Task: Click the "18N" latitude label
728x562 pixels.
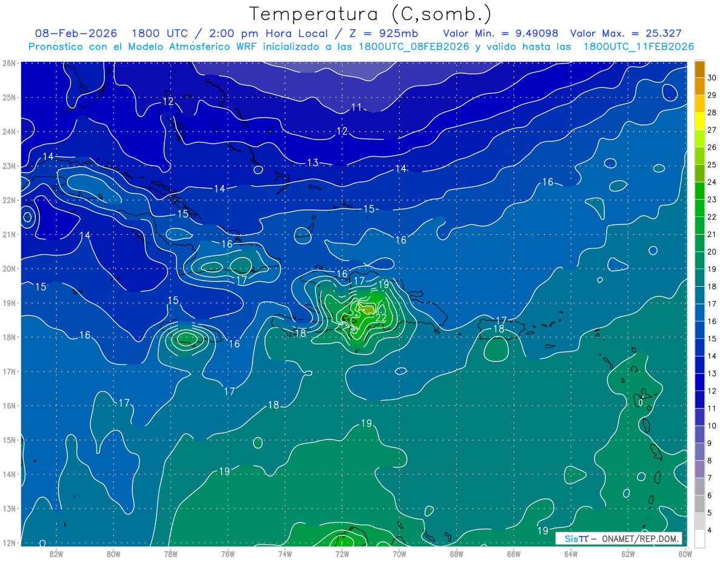Action: (x=8, y=337)
